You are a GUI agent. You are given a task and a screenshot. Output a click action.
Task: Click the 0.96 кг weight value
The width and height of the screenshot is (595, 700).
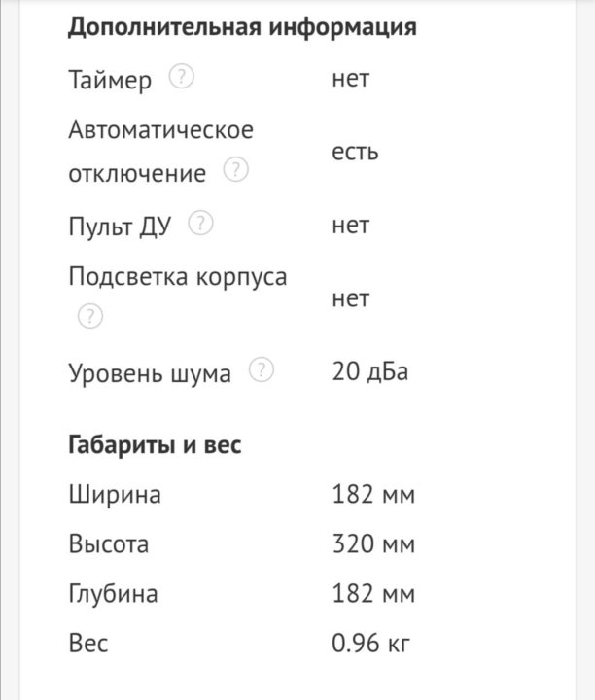tap(371, 643)
